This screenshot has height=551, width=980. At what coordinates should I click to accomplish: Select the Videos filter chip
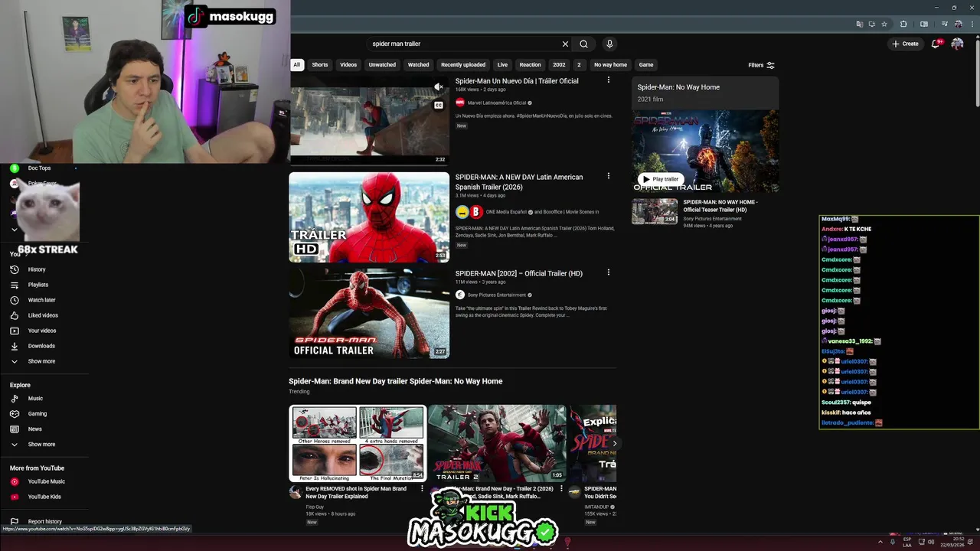coord(348,65)
